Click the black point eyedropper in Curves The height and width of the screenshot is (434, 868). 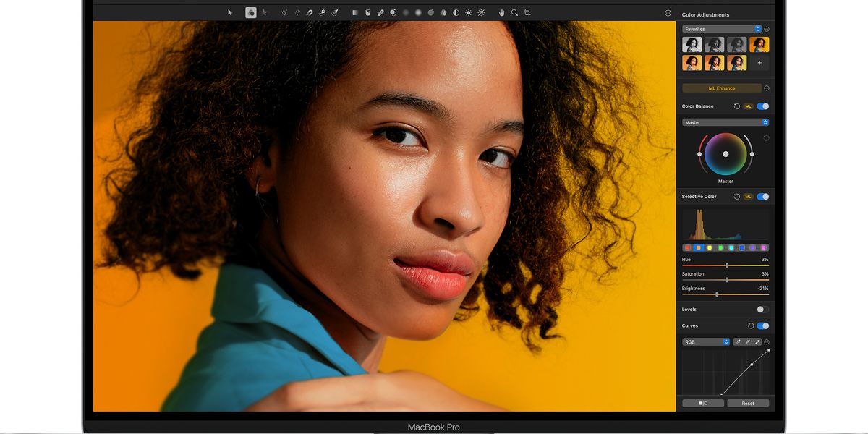[x=738, y=341]
